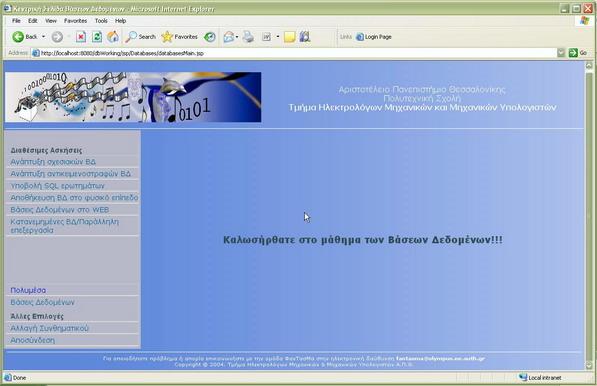597x386 pixels.
Task: Click the Login Page link in Links bar
Action: click(374, 37)
